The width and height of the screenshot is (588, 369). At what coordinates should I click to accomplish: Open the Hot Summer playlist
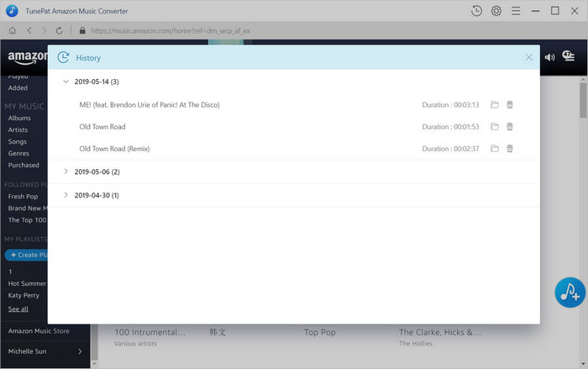pos(27,283)
